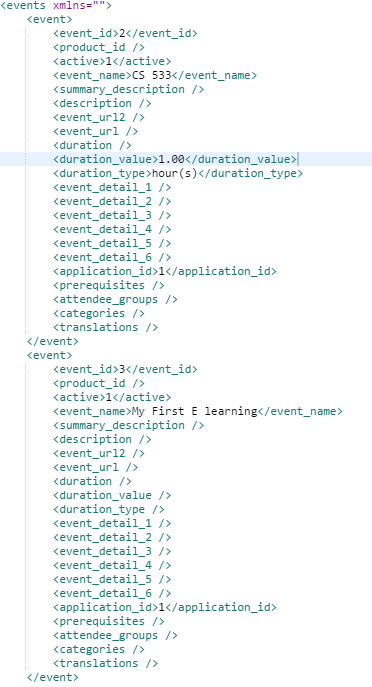This screenshot has height=687, width=372.
Task: Click the final closing event tag at bottom
Action: 53,677
